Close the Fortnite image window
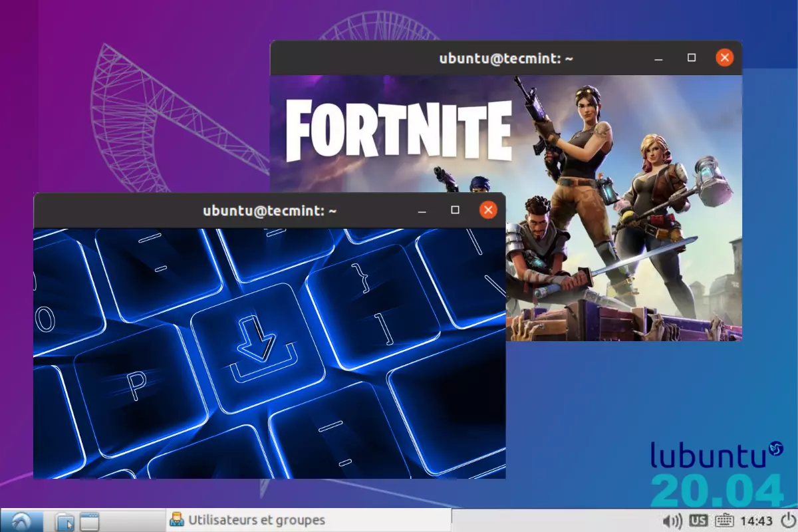 click(x=724, y=58)
